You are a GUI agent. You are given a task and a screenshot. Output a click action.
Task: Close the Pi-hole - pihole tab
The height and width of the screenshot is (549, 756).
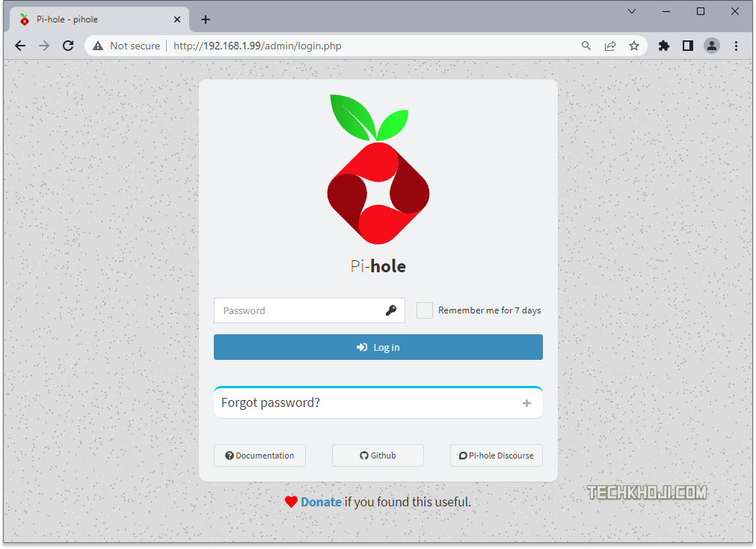[x=177, y=19]
